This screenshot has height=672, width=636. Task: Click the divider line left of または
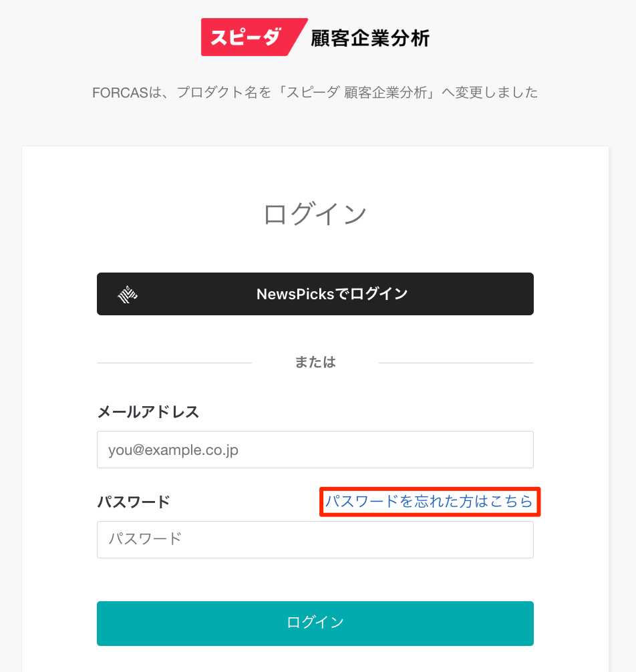tap(174, 363)
